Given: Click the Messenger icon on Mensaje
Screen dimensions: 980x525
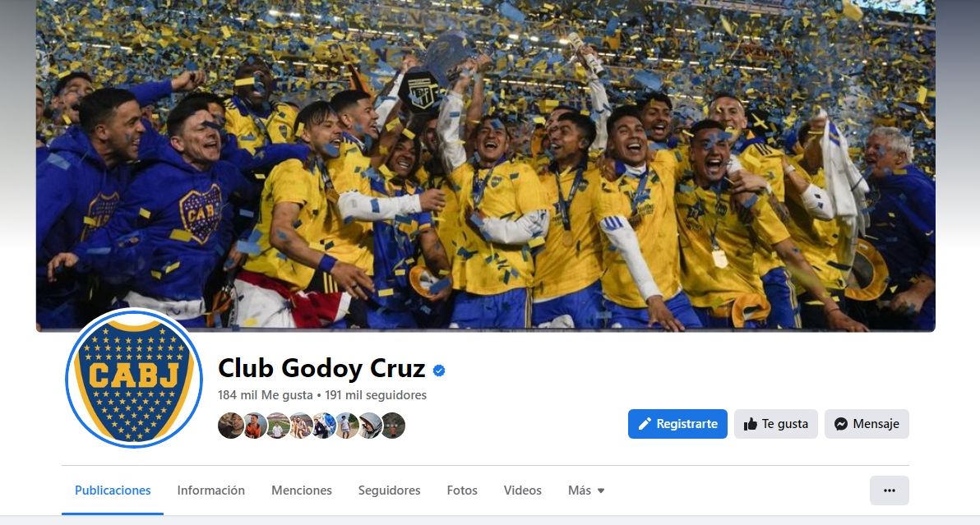Looking at the screenshot, I should 841,424.
